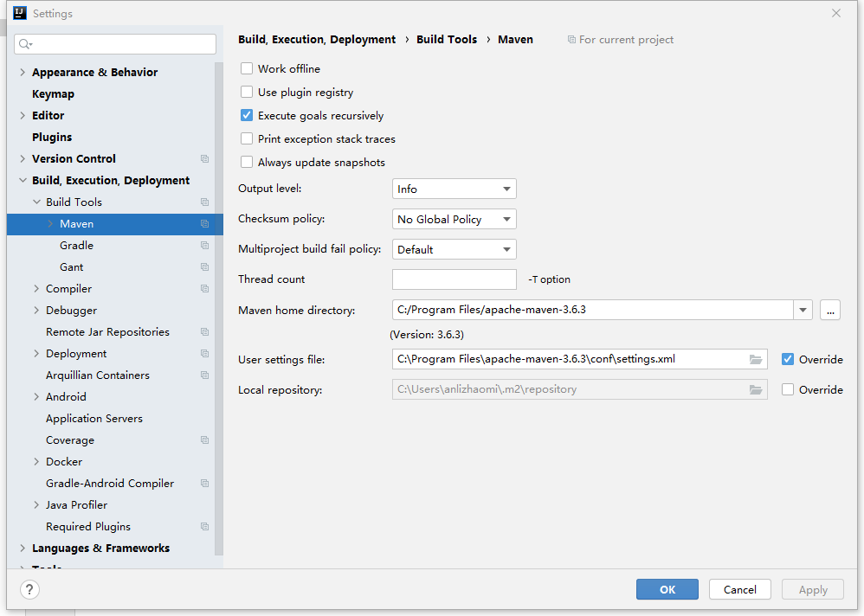Open the Application Servers settings page
Screen dimensions: 864x616
pyautogui.click(x=94, y=419)
